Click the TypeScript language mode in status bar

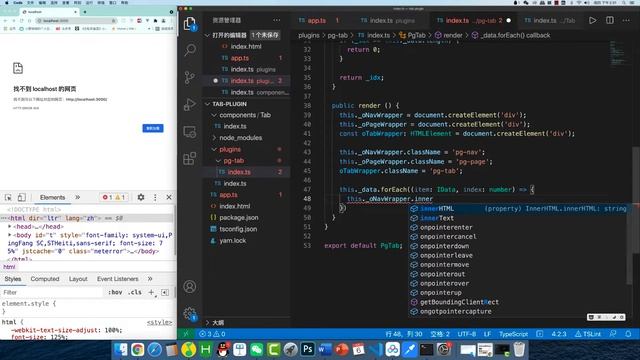pyautogui.click(x=513, y=334)
